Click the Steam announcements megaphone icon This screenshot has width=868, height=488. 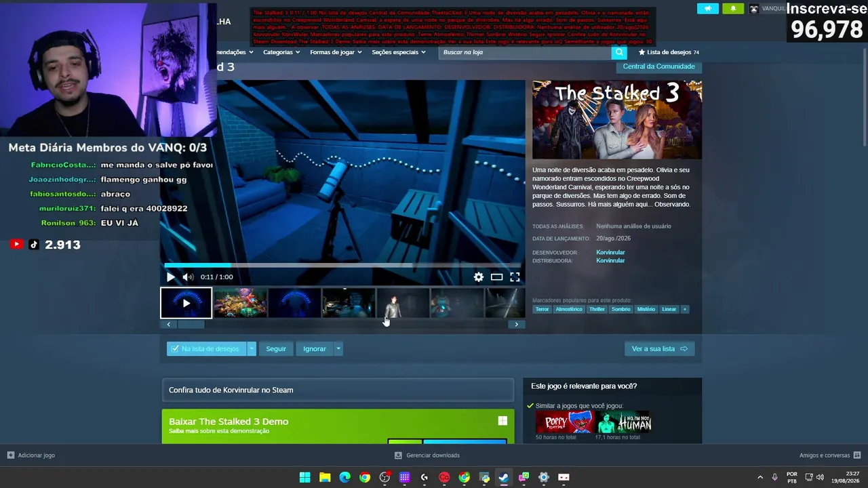click(x=708, y=8)
